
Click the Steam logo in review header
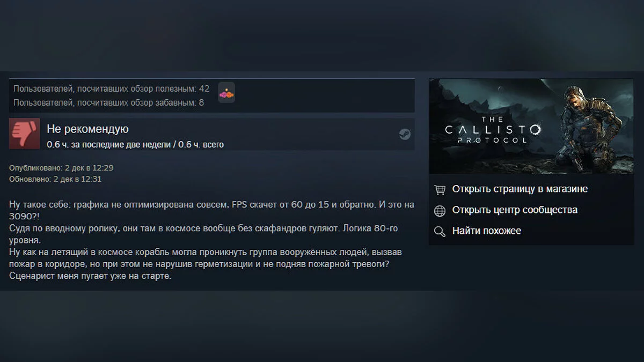pyautogui.click(x=405, y=134)
